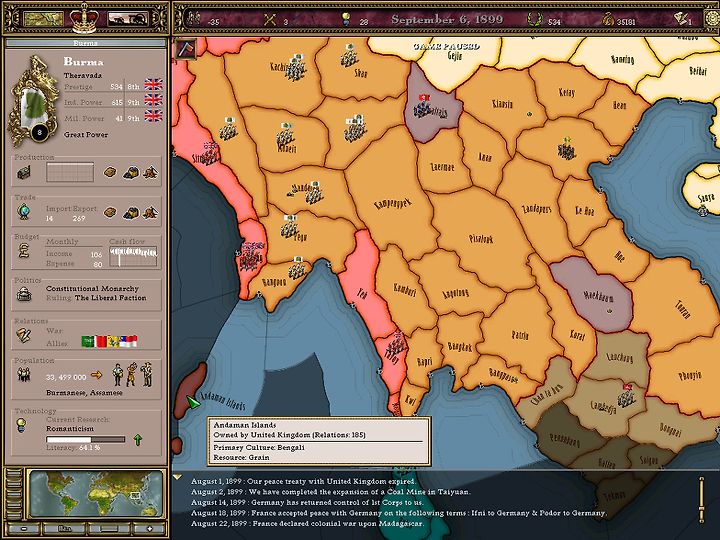Open the round ornate menu button top right
This screenshot has width=720, height=540.
713,18
